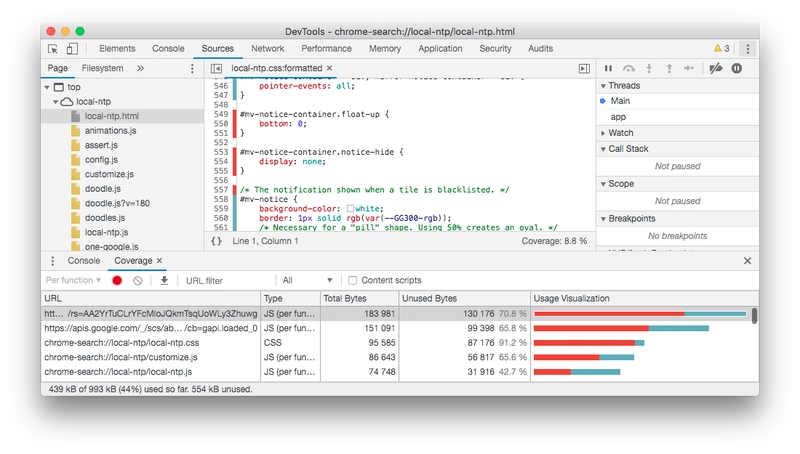Click step over next function icon

tap(629, 68)
